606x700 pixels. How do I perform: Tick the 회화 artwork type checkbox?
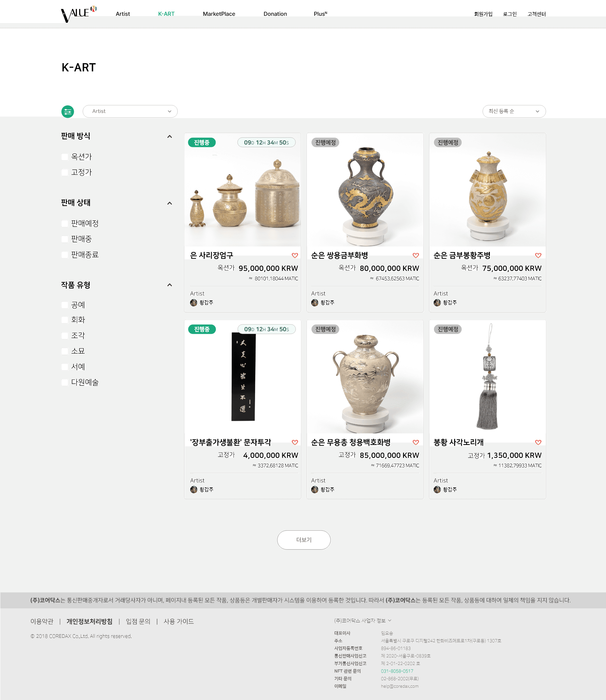click(65, 320)
